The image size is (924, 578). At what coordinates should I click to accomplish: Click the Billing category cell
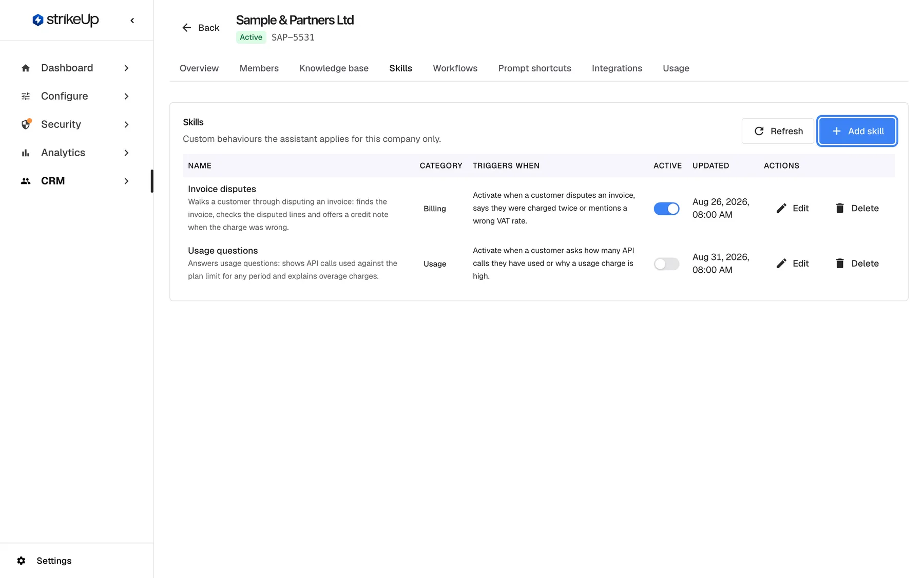(435, 209)
